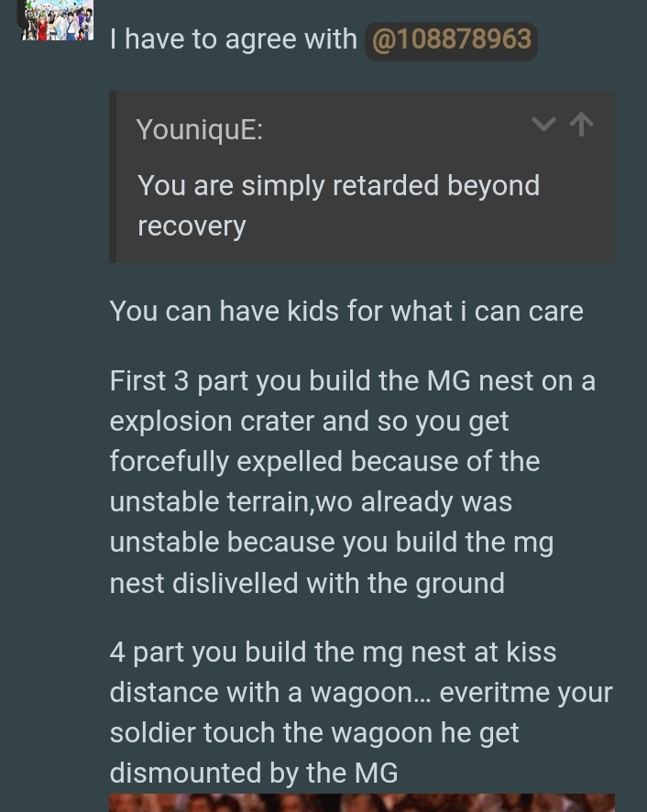647x812 pixels.
Task: Click line 'explosion crater and so you get'
Action: pyautogui.click(x=309, y=422)
